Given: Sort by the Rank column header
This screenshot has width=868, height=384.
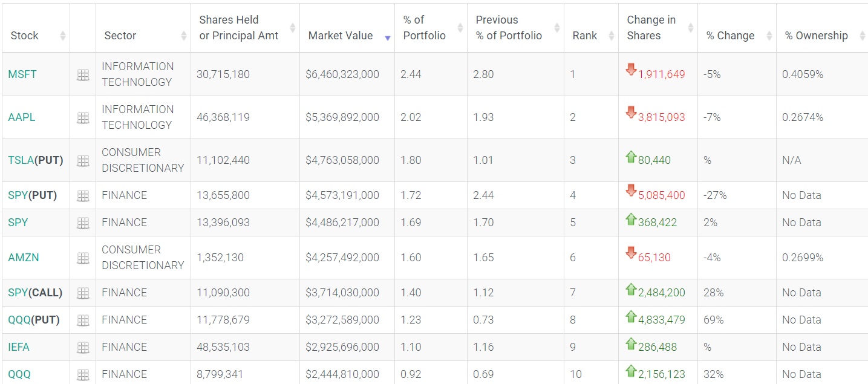Looking at the screenshot, I should point(585,36).
